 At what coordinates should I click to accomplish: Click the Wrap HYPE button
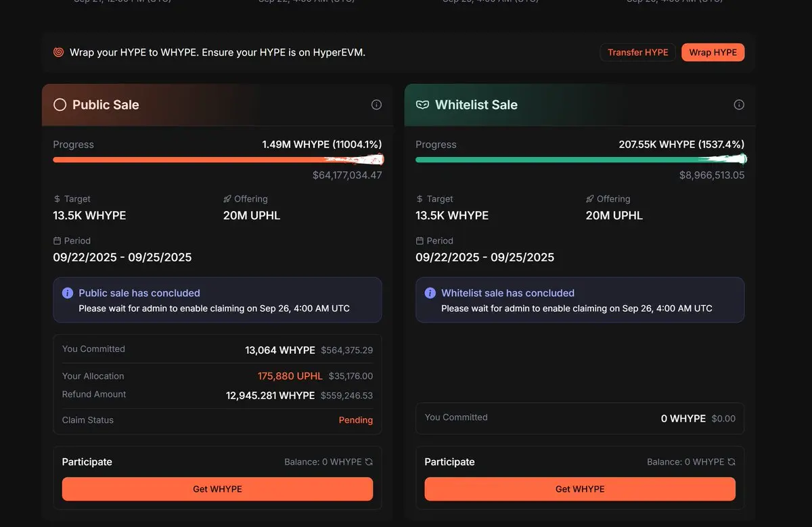click(713, 52)
